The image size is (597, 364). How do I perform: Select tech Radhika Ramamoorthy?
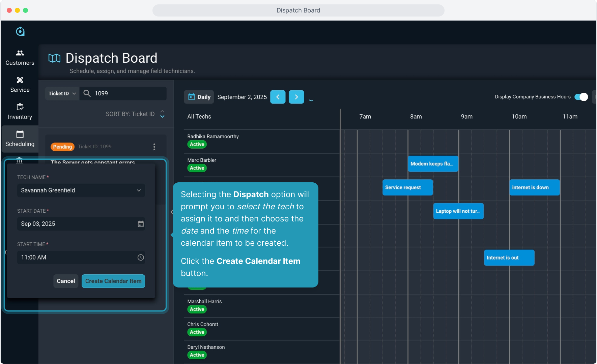tap(213, 136)
